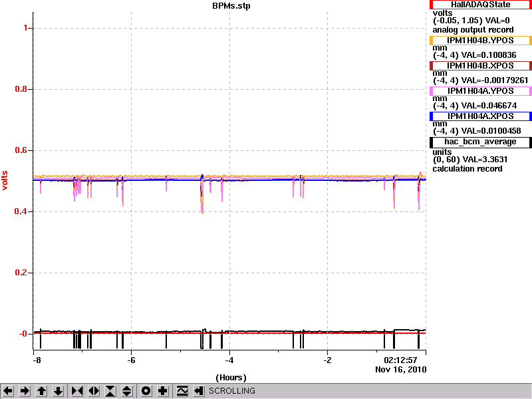Click the circle auto-scale toolbar button
The width and height of the screenshot is (532, 399).
click(146, 391)
